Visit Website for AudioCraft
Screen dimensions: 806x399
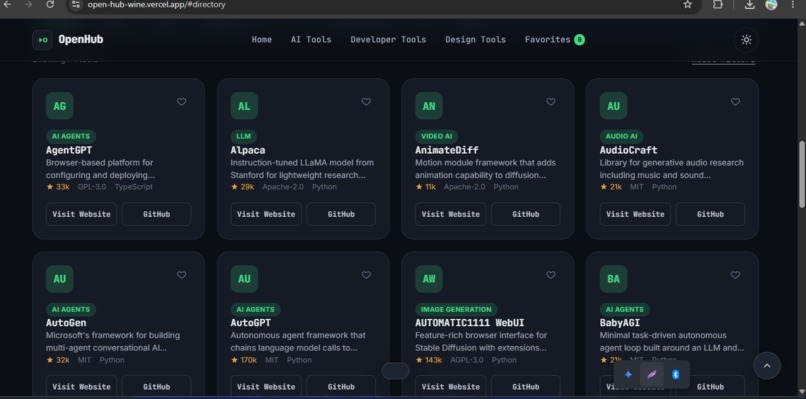635,214
